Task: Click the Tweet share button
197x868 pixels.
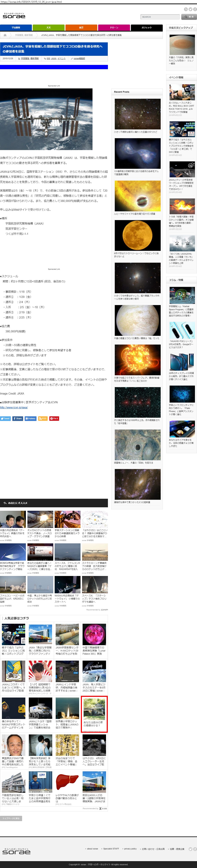Action: tap(5, 419)
